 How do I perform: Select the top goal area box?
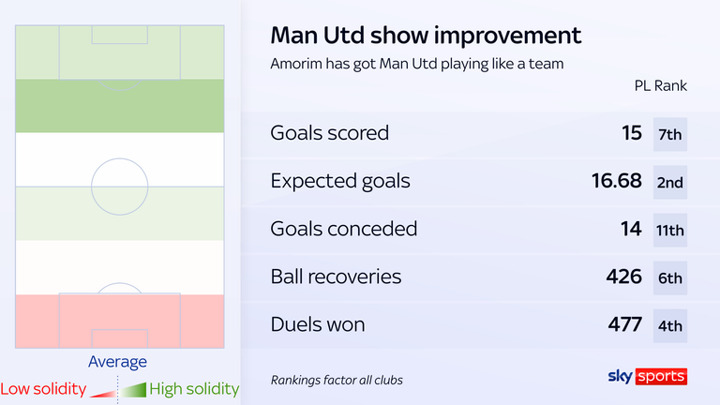tap(120, 34)
